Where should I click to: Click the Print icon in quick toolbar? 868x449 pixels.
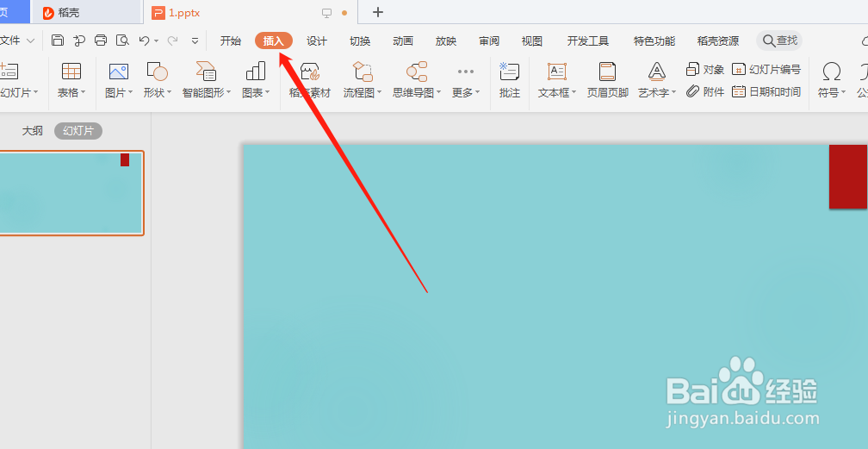(101, 40)
